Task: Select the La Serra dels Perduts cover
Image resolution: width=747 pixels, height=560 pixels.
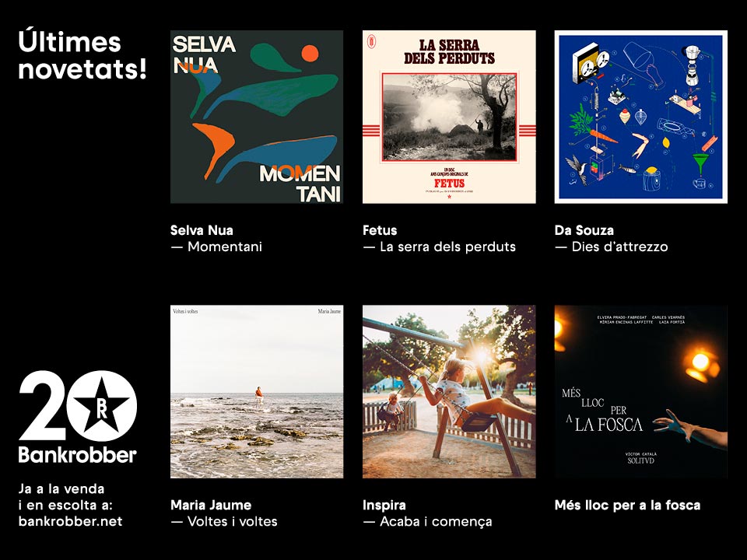Action: pyautogui.click(x=449, y=117)
